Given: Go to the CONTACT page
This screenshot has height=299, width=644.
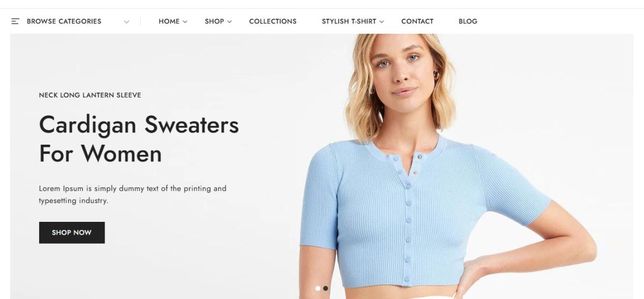Looking at the screenshot, I should click(417, 21).
